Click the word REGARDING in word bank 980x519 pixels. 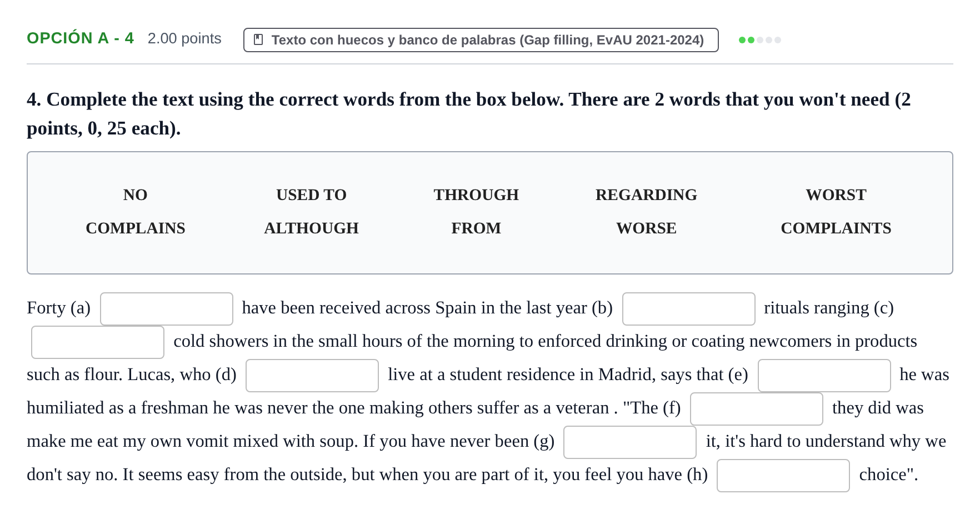point(646,194)
